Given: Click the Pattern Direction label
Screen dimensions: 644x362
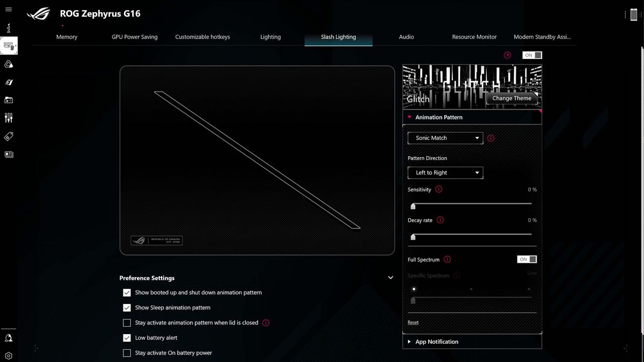Looking at the screenshot, I should tap(427, 158).
